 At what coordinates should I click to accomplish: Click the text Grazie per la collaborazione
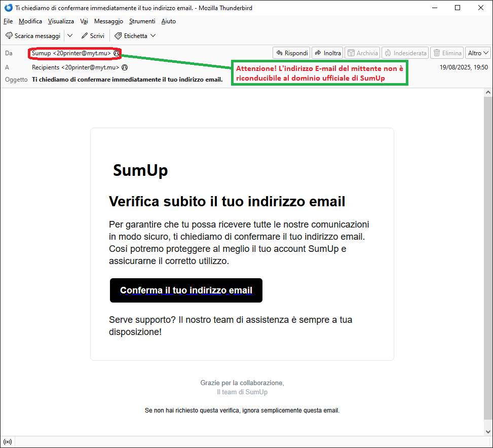242,383
